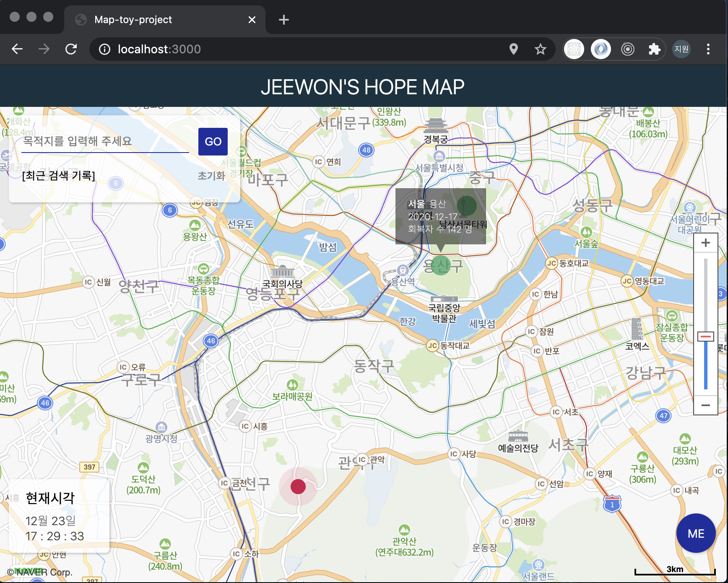Close the Map-toy-project tab
The image size is (728, 583).
pos(252,20)
